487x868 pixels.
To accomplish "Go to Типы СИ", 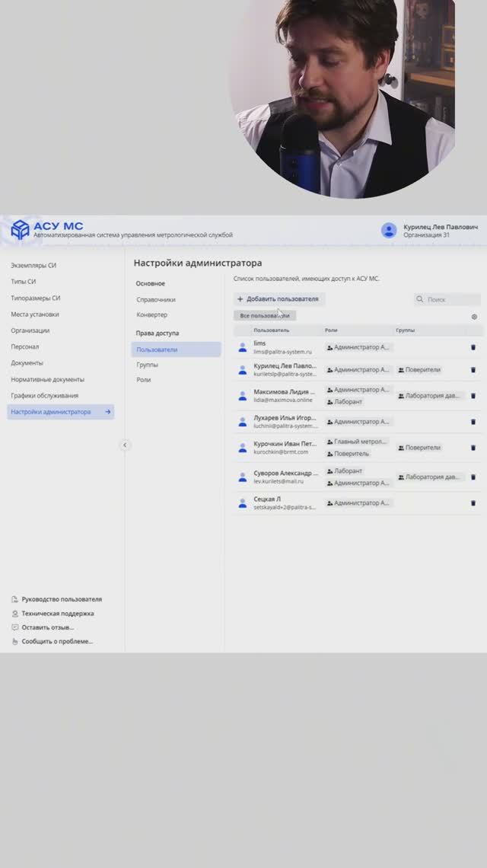I will (x=24, y=281).
